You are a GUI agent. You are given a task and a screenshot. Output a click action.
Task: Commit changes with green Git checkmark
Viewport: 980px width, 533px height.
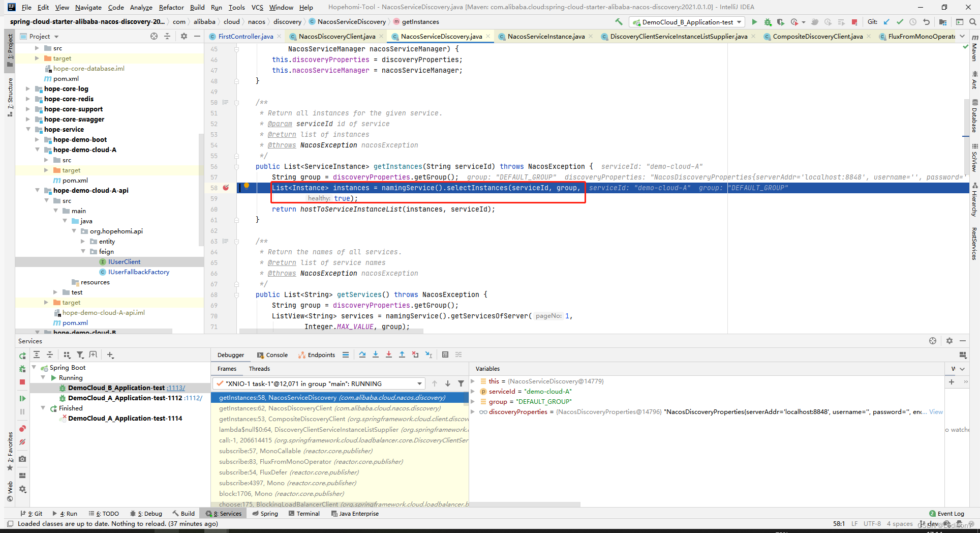tap(900, 22)
